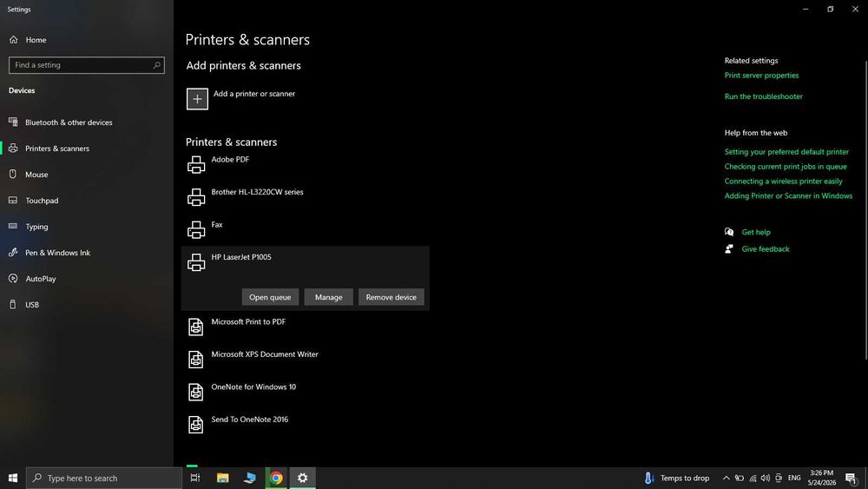
Task: Click the Get help link text
Action: (756, 232)
